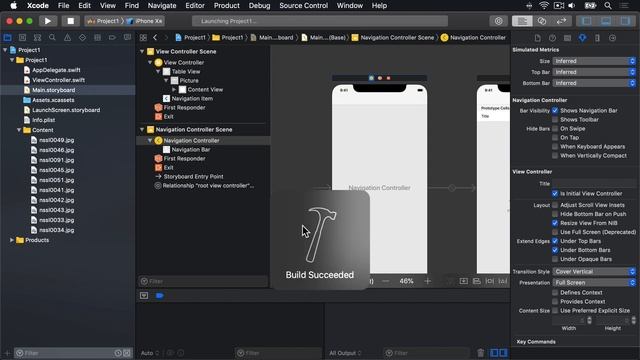Expand the Products folder
This screenshot has width=640, height=360.
(x=12, y=240)
